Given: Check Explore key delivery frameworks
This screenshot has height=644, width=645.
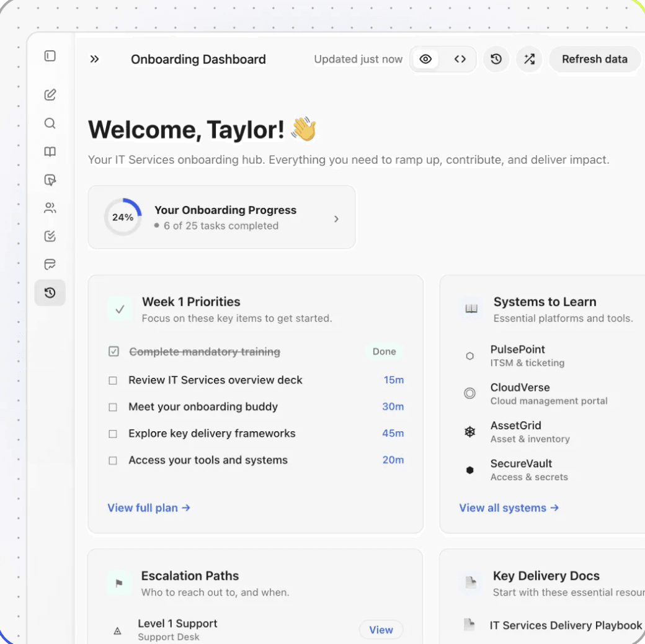Looking at the screenshot, I should click(x=113, y=434).
